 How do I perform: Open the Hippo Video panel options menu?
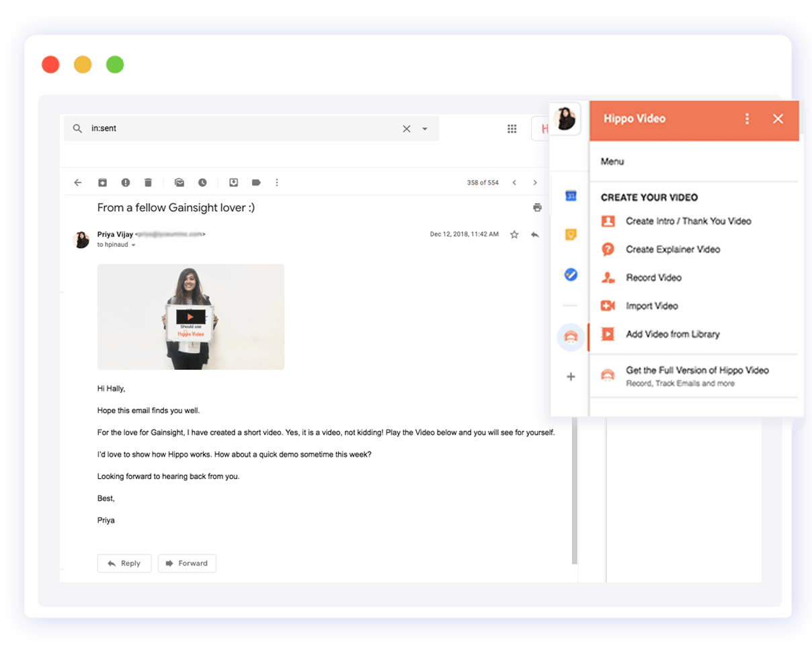click(x=747, y=119)
